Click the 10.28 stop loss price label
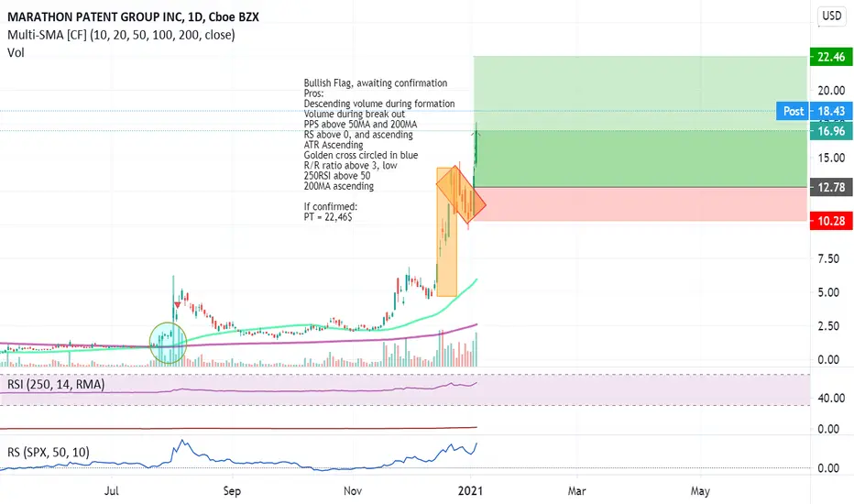The width and height of the screenshot is (854, 504). pyautogui.click(x=831, y=221)
